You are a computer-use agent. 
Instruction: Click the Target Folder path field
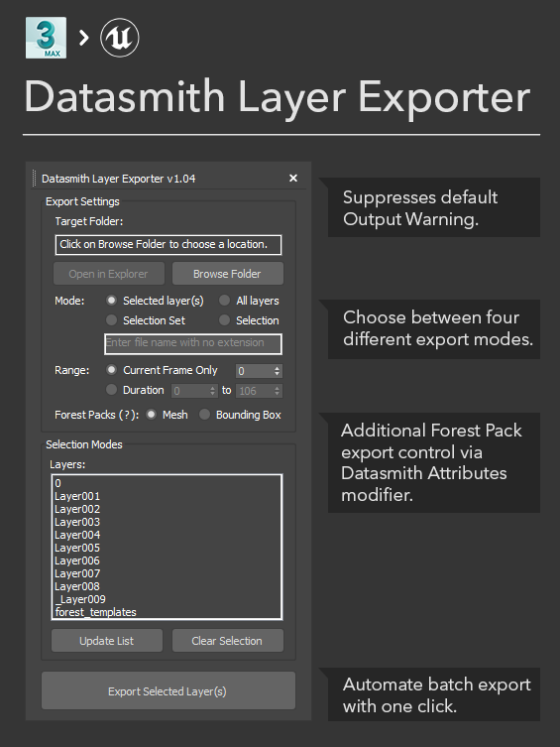click(x=168, y=244)
